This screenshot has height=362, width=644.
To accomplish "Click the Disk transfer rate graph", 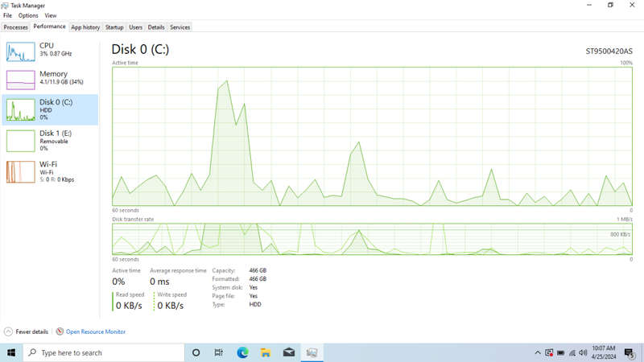I will pyautogui.click(x=372, y=239).
